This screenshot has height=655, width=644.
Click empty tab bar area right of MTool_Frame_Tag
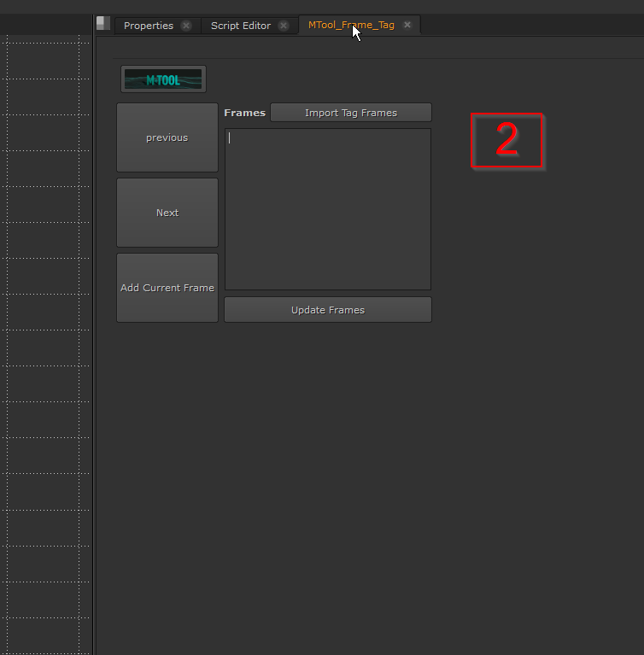[x=530, y=26]
